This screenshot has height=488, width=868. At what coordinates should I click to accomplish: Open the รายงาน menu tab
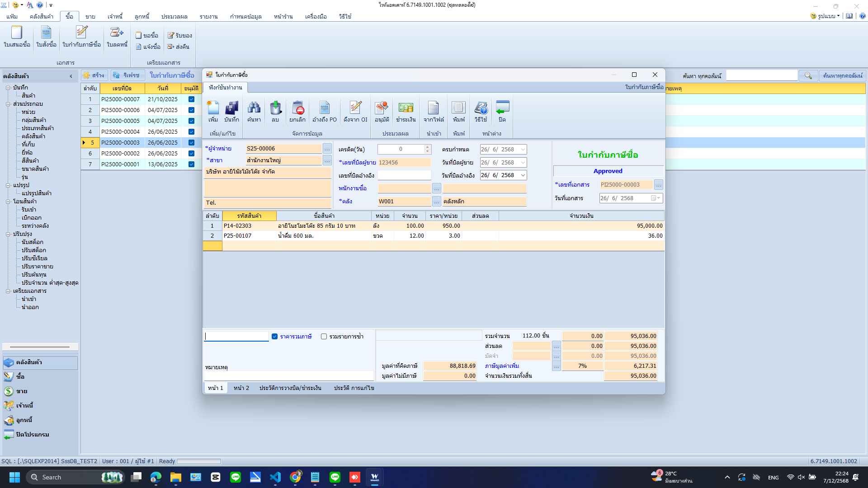tap(208, 16)
